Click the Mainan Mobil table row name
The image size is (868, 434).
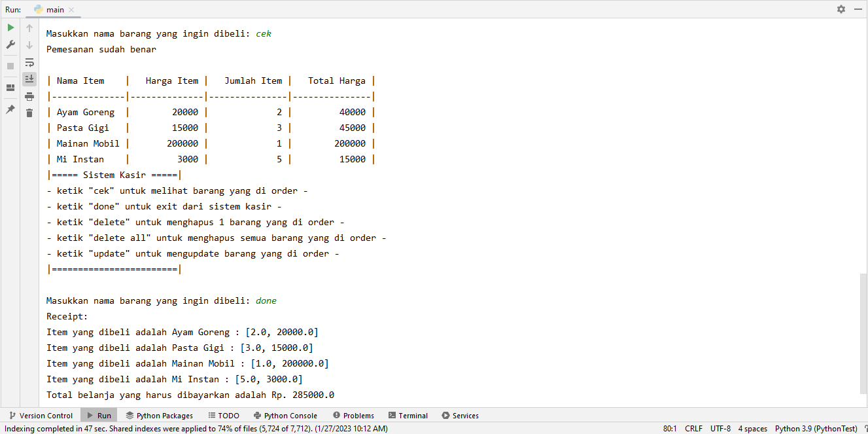pyautogui.click(x=88, y=144)
